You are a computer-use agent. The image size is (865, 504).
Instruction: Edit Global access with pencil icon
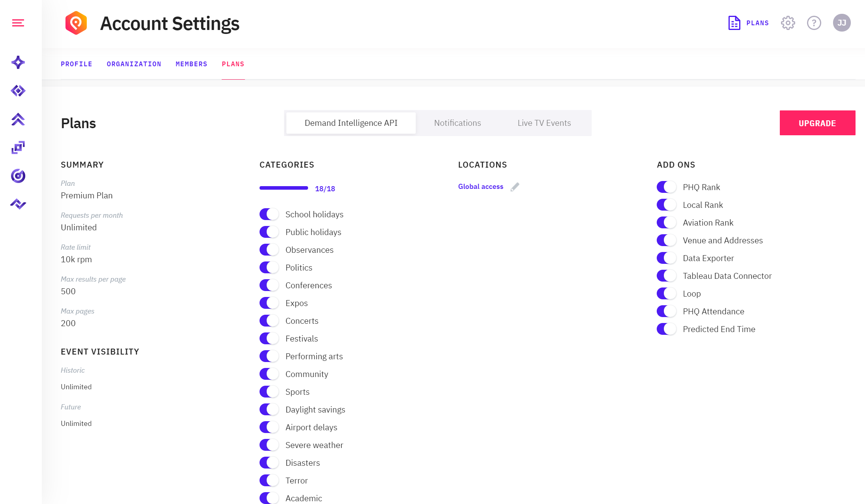[x=515, y=187]
